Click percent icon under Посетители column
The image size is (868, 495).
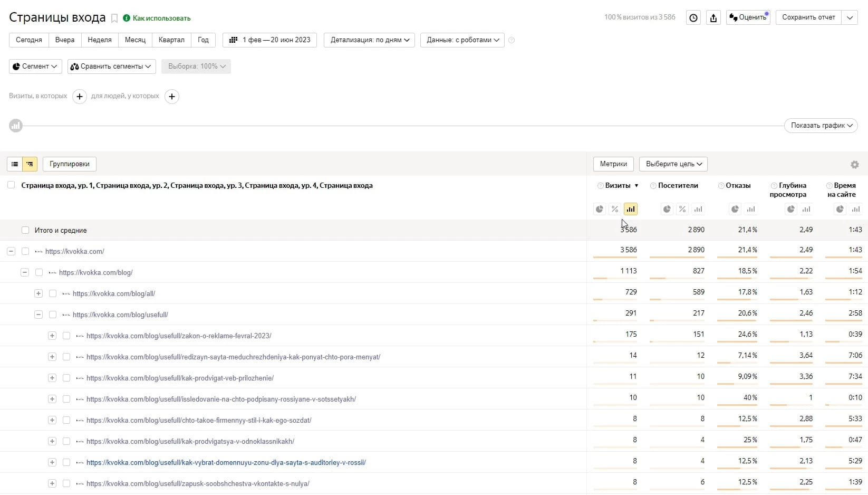pos(682,209)
